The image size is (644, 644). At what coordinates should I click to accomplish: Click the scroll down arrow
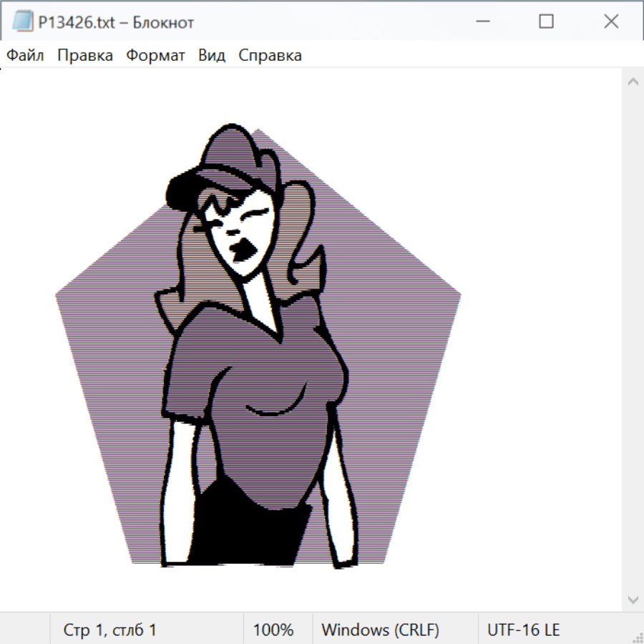click(x=633, y=599)
